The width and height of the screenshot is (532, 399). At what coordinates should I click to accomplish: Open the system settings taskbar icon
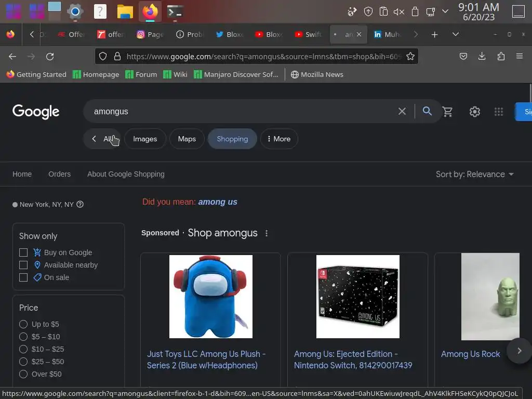75,11
